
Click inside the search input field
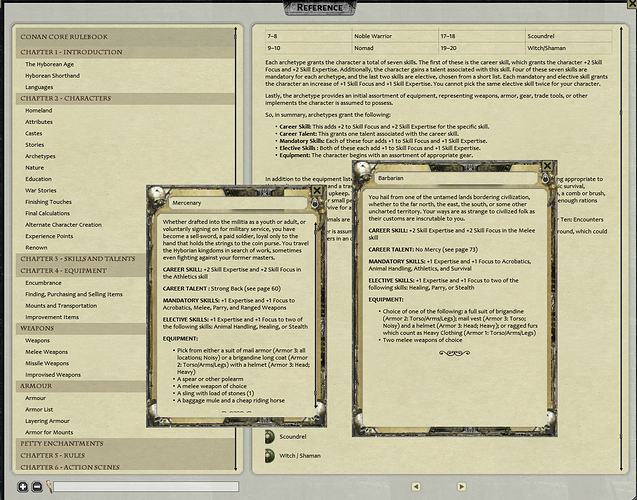click(x=146, y=486)
